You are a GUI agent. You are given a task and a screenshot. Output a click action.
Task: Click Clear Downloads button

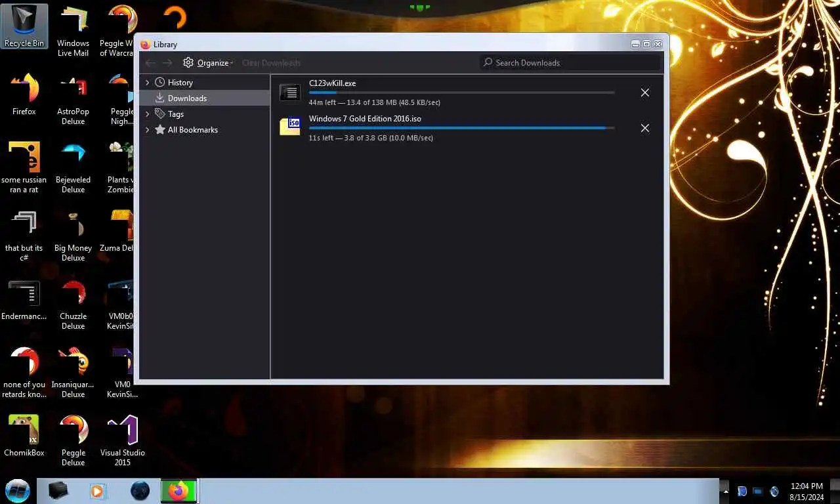(271, 63)
